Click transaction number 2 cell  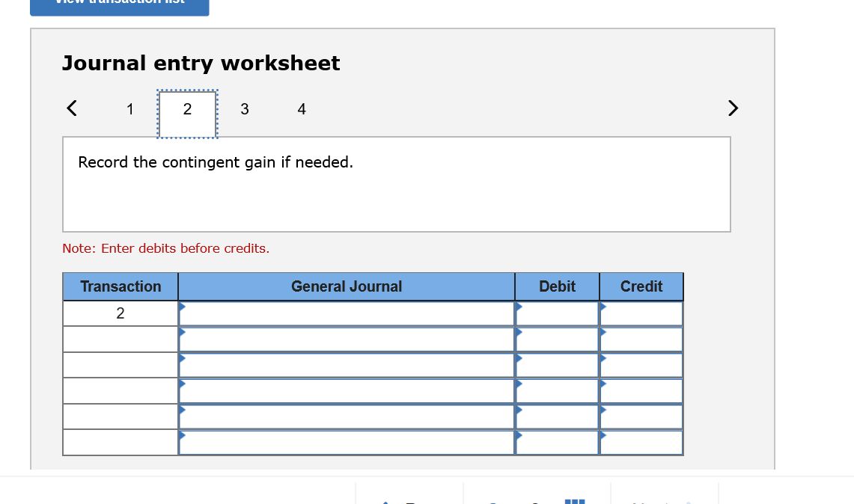pos(121,313)
